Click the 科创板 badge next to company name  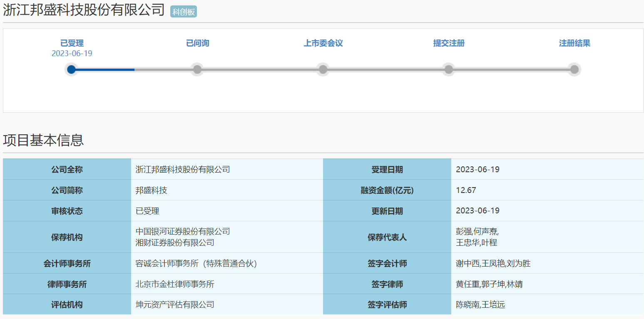click(x=184, y=12)
